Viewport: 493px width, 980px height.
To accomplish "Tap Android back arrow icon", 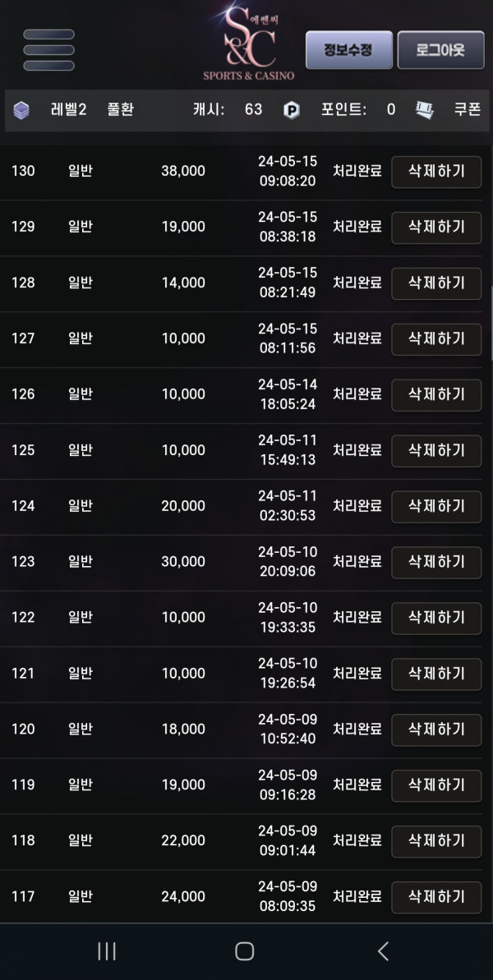I will [x=383, y=951].
